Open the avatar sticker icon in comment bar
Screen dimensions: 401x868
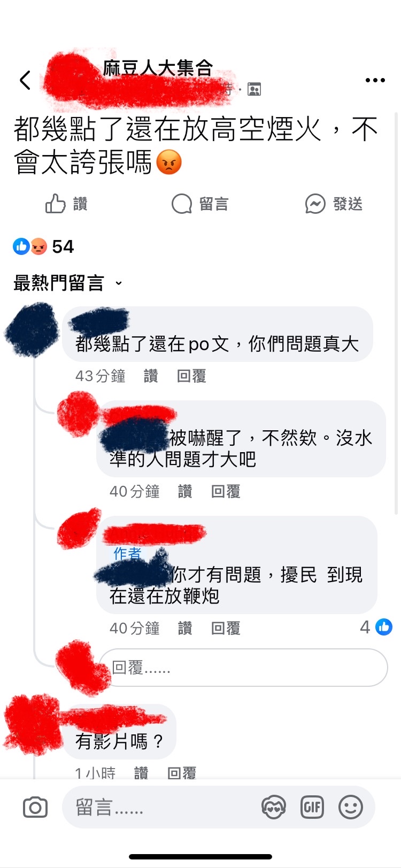273,807
